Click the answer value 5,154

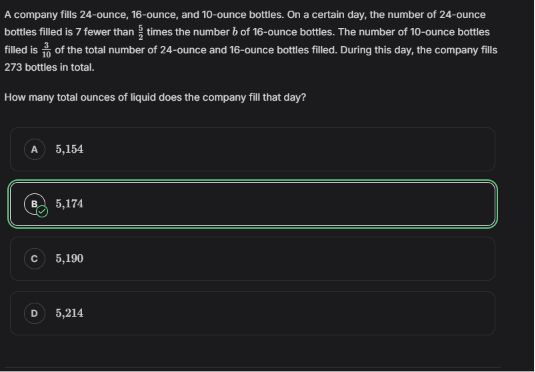coord(69,149)
